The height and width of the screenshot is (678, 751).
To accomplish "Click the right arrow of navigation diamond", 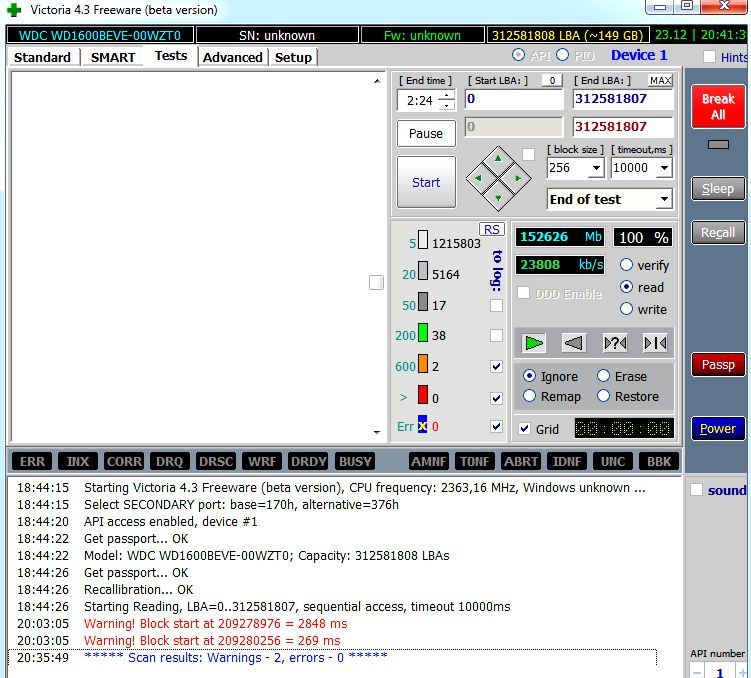I will [x=518, y=178].
